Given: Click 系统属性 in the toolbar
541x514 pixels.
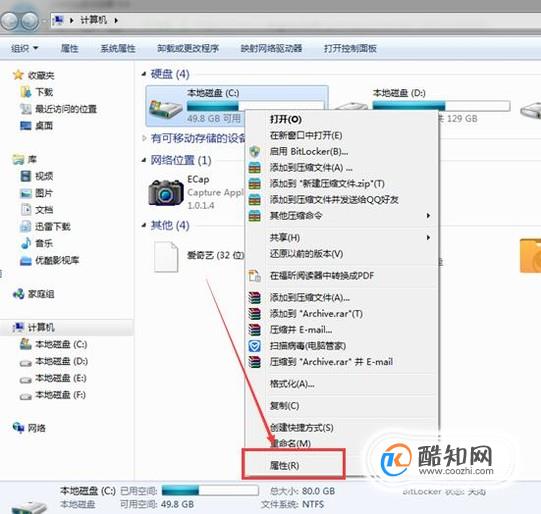Looking at the screenshot, I should click(x=118, y=48).
